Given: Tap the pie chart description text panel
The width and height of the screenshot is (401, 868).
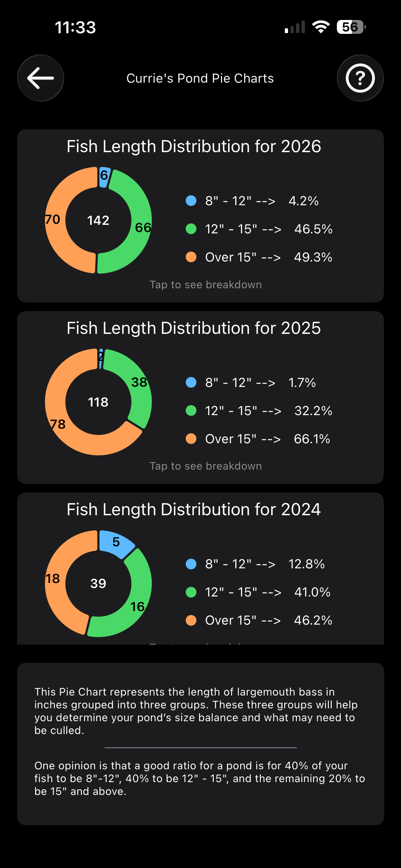Looking at the screenshot, I should [200, 743].
